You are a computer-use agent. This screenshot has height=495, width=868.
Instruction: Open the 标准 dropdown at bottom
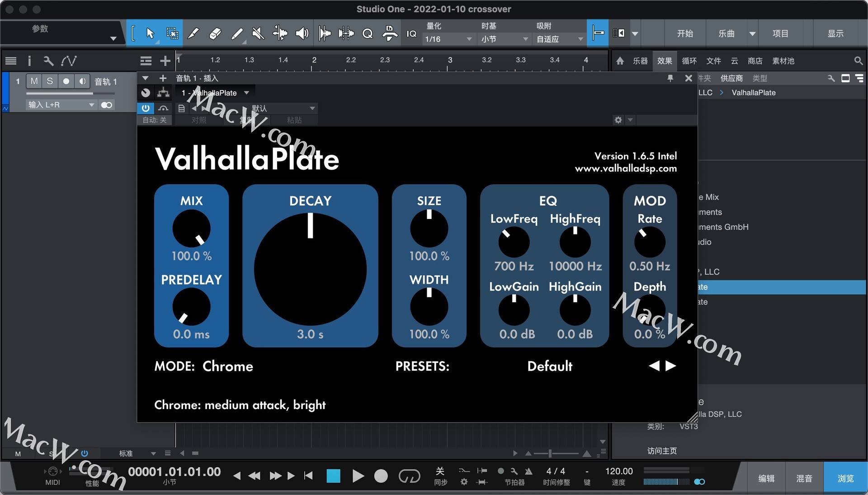[x=137, y=453]
